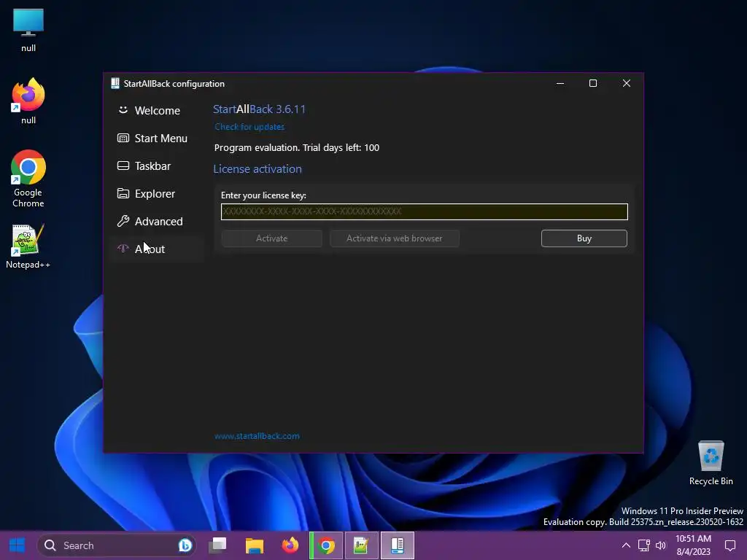
Task: Click the License activation heading
Action: pos(258,169)
